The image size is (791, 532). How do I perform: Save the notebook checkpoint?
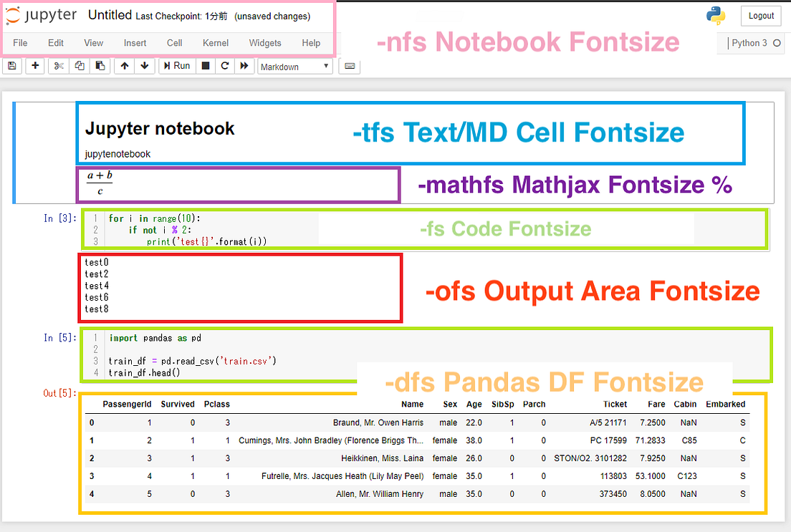point(11,65)
